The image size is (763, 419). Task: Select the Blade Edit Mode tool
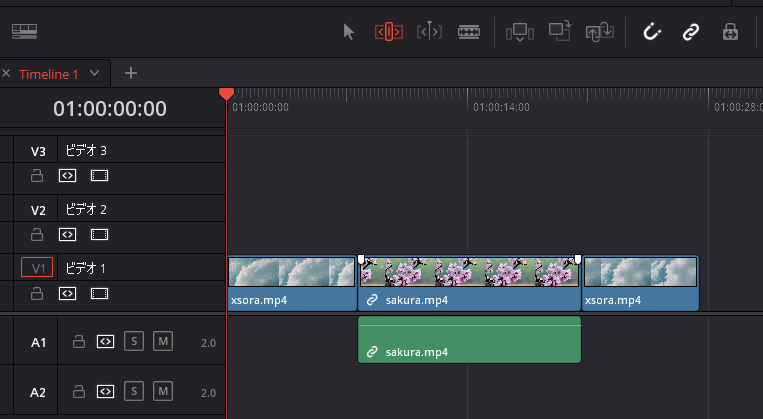click(x=469, y=32)
